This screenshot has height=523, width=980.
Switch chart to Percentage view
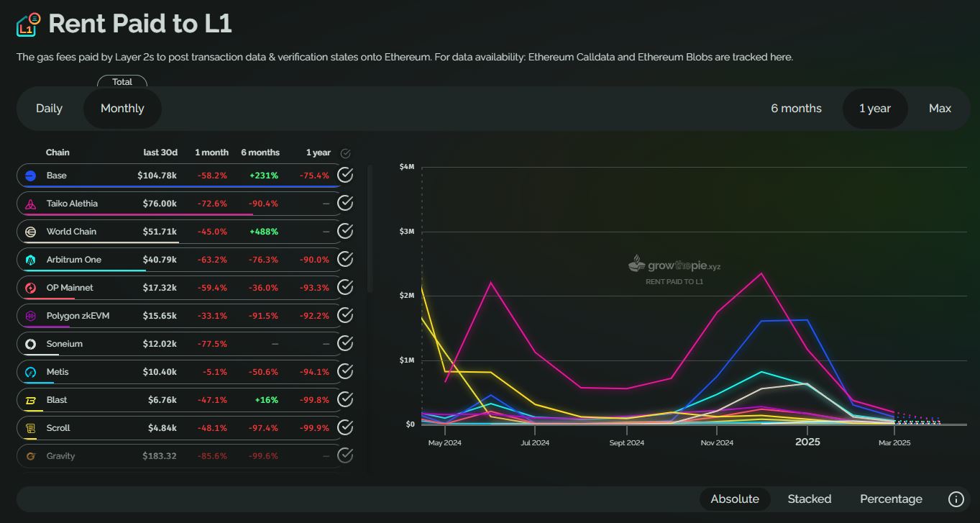click(891, 499)
